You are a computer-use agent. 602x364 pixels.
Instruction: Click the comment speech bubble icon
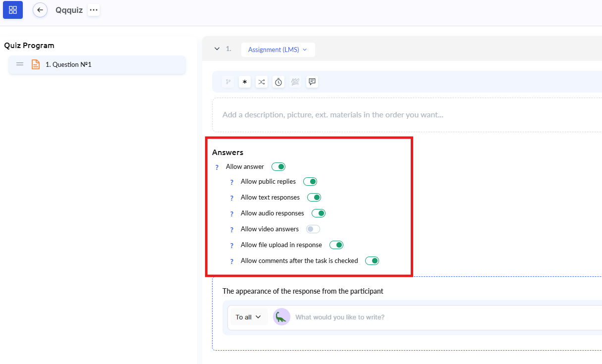click(312, 82)
